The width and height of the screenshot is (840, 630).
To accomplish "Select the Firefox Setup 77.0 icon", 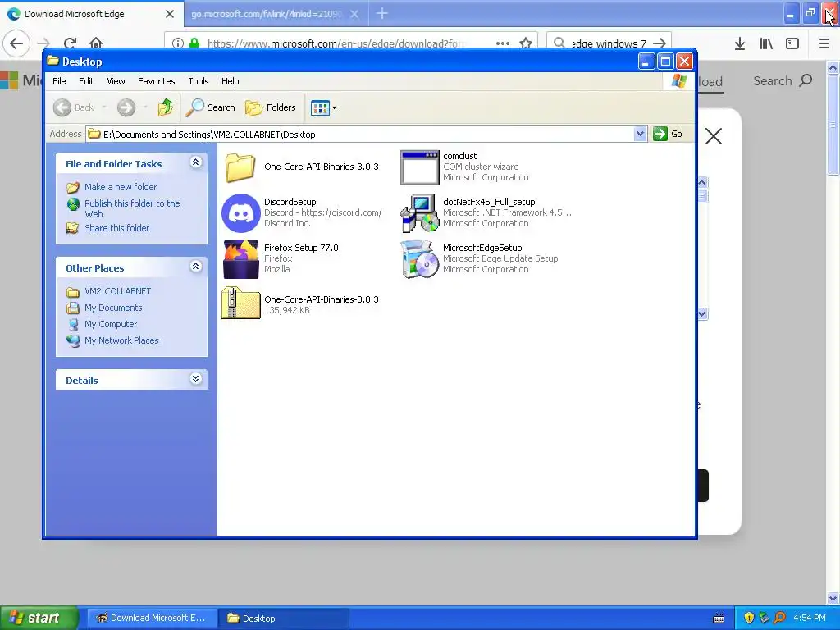I will [x=240, y=259].
